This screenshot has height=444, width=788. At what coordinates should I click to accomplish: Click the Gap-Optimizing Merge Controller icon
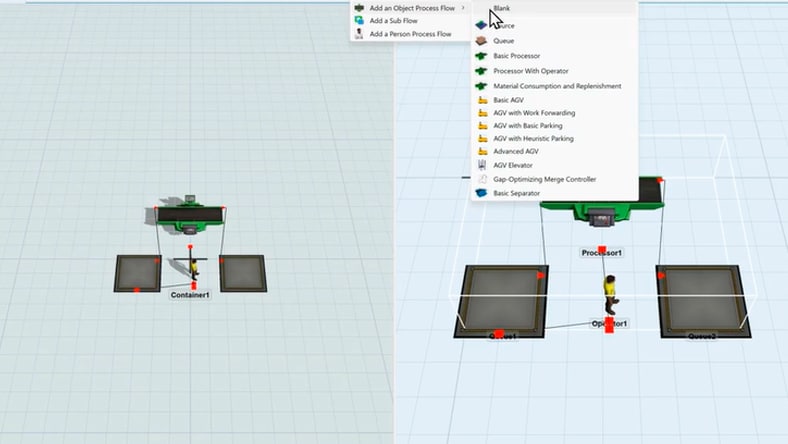[x=482, y=179]
